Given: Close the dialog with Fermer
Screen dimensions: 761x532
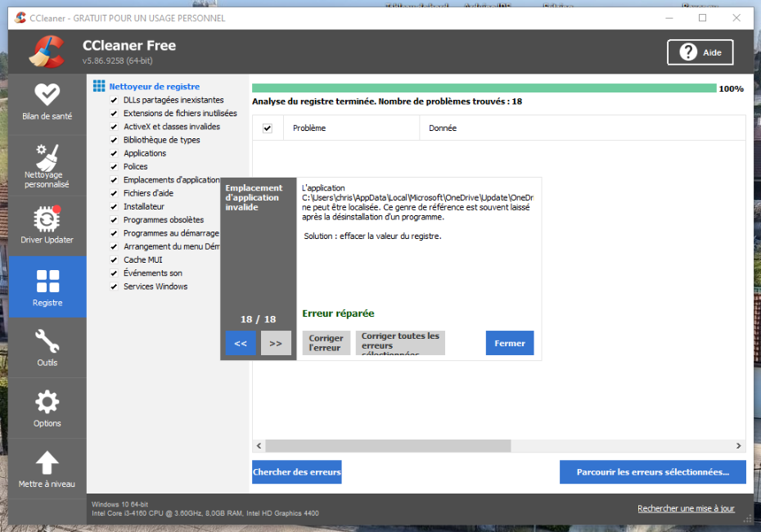Looking at the screenshot, I should (x=510, y=343).
